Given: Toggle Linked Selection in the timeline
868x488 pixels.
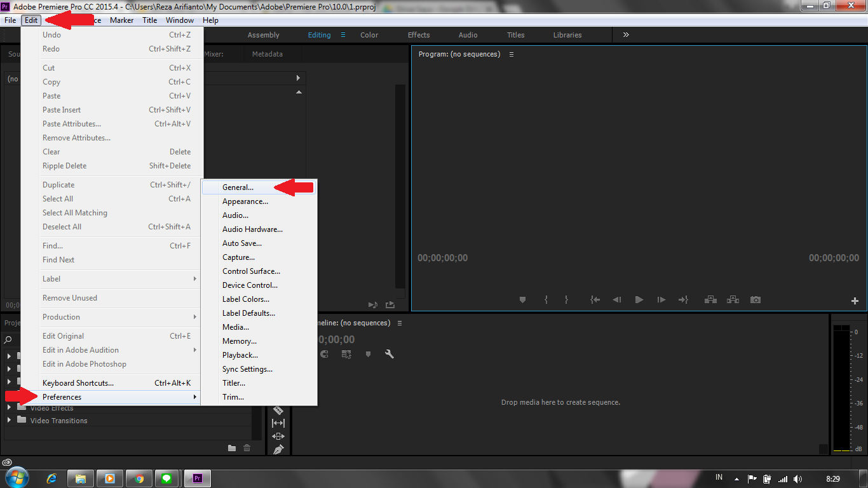Looking at the screenshot, I should tap(346, 354).
